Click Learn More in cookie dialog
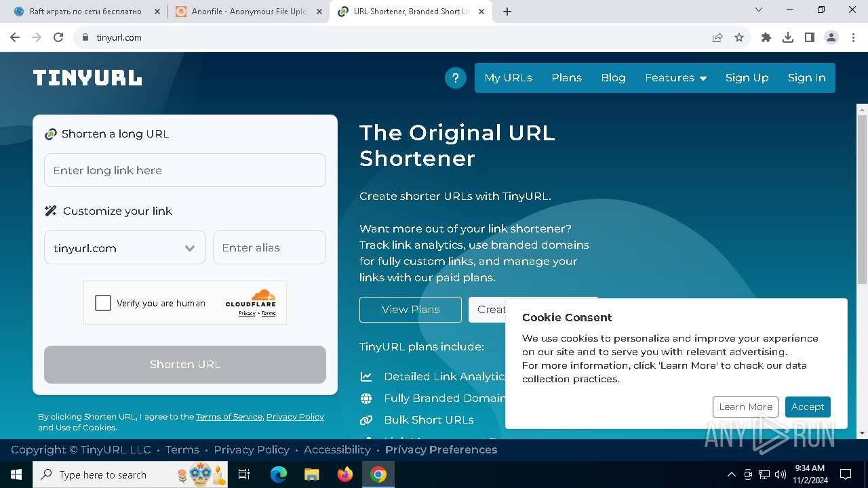The height and width of the screenshot is (488, 868). click(x=745, y=407)
